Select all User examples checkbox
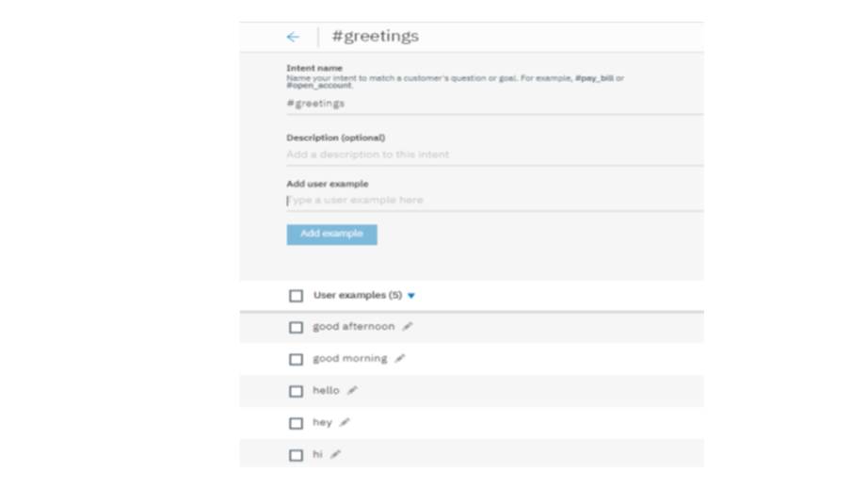The image size is (868, 489). (x=296, y=296)
